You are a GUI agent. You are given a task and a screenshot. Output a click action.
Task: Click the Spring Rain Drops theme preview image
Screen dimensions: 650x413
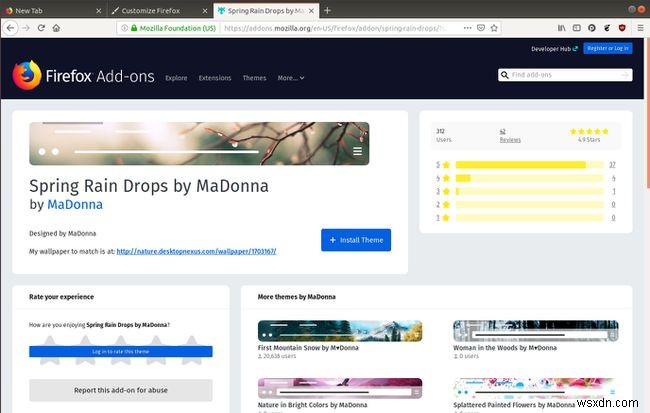click(199, 143)
